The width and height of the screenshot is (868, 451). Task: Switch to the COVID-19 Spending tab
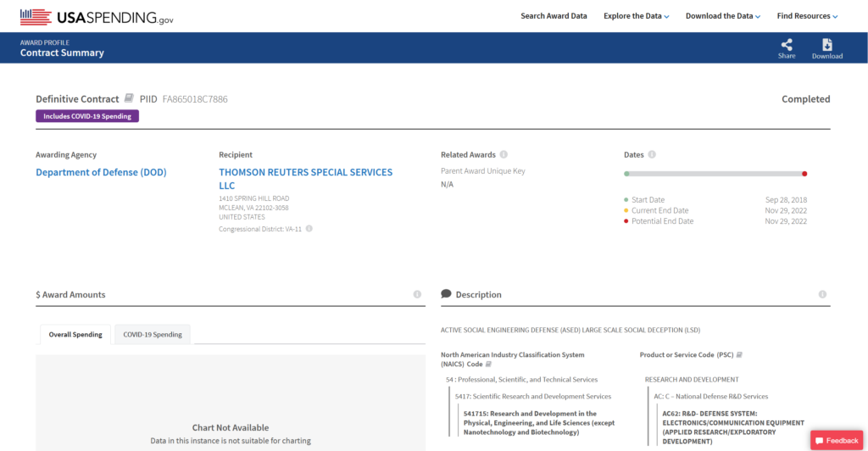pyautogui.click(x=153, y=334)
